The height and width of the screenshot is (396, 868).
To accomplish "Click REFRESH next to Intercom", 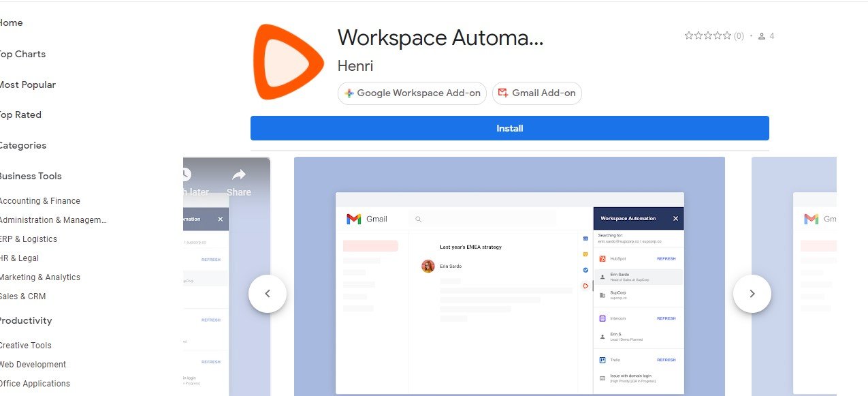I will coord(666,318).
